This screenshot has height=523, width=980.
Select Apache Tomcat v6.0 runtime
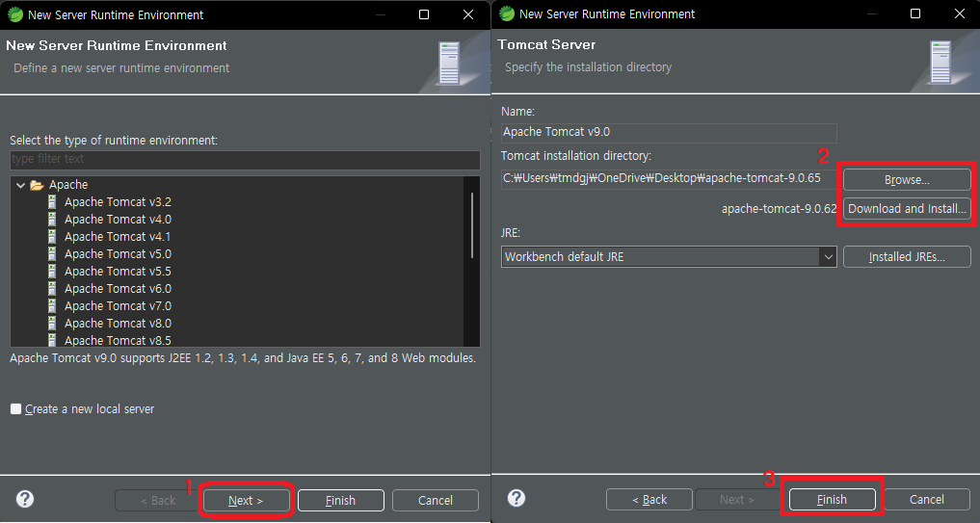coord(118,289)
